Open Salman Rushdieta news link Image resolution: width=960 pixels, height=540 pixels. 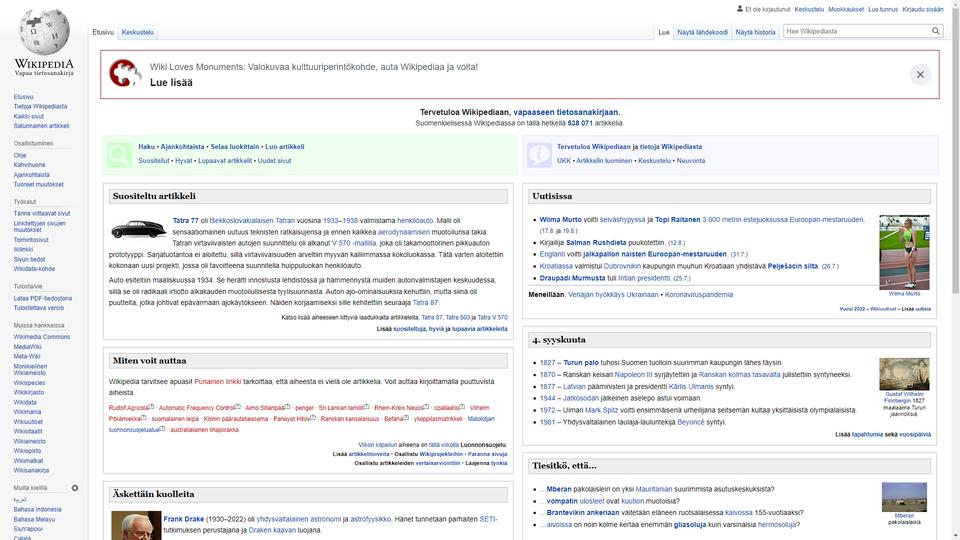pos(596,242)
